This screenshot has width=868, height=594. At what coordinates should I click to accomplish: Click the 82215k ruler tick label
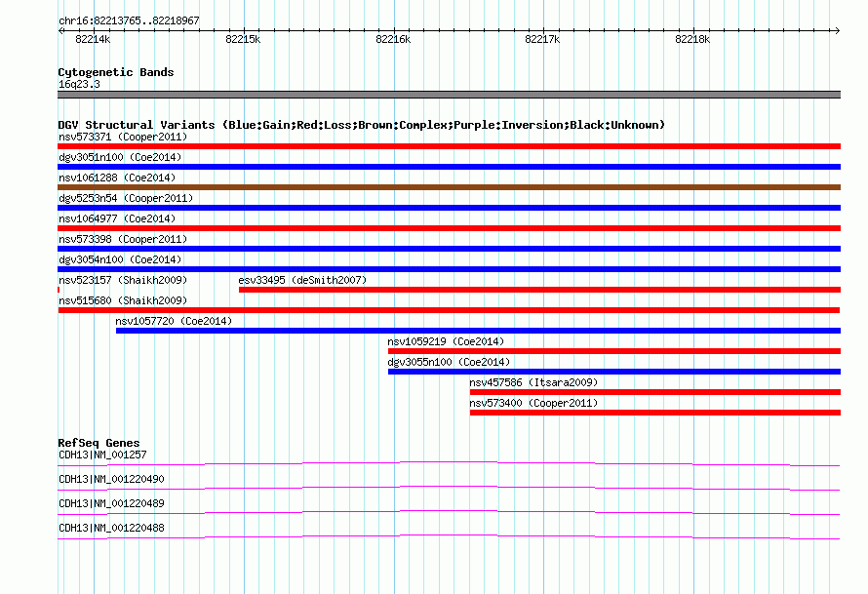tap(243, 39)
